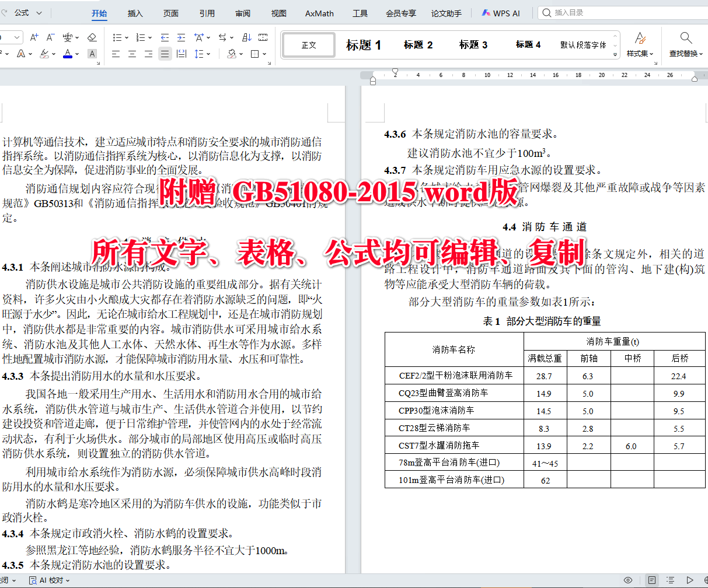708x588 pixels.
Task: Expand the bulleted list dropdown arrow
Action: coord(126,37)
